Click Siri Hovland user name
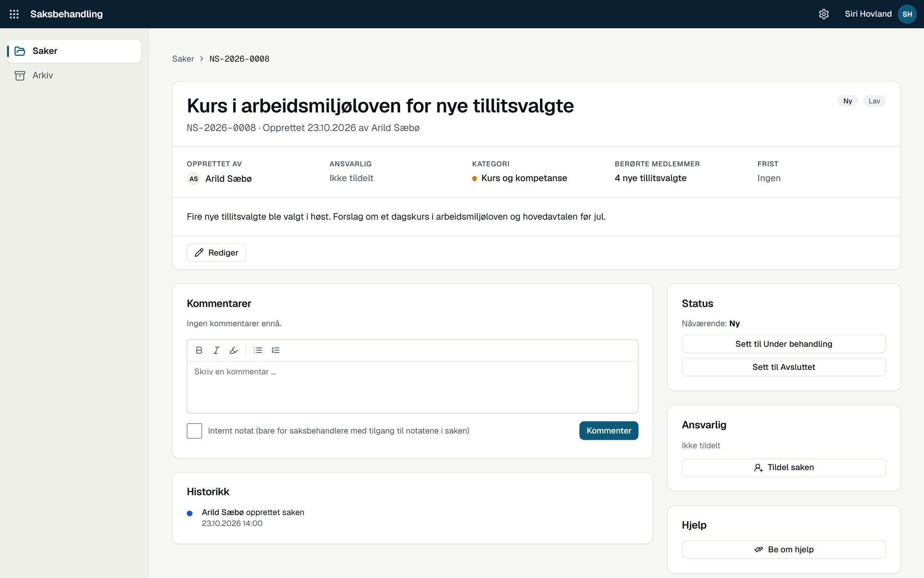Viewport: 924px width, 578px height. pyautogui.click(x=868, y=14)
